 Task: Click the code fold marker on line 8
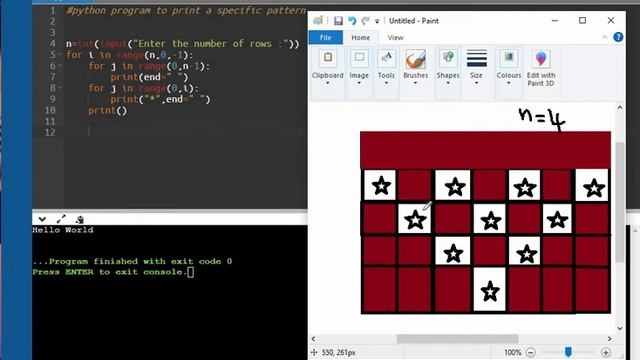coord(60,88)
